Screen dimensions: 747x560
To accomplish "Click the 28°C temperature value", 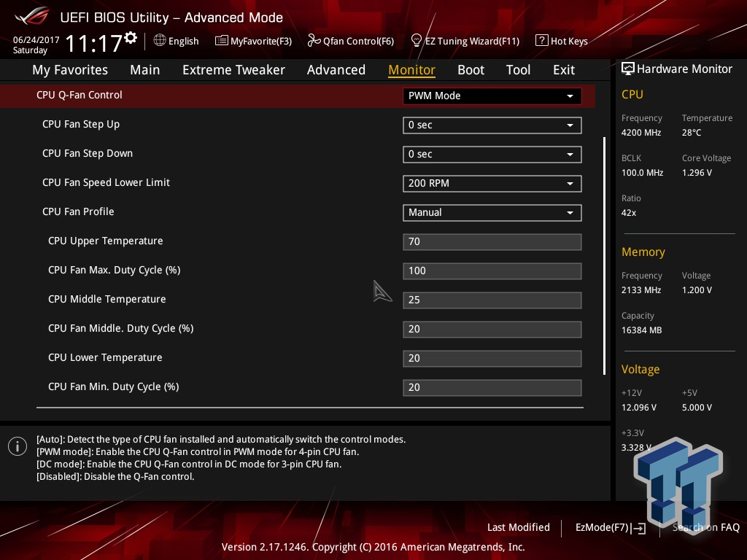I will tap(692, 133).
